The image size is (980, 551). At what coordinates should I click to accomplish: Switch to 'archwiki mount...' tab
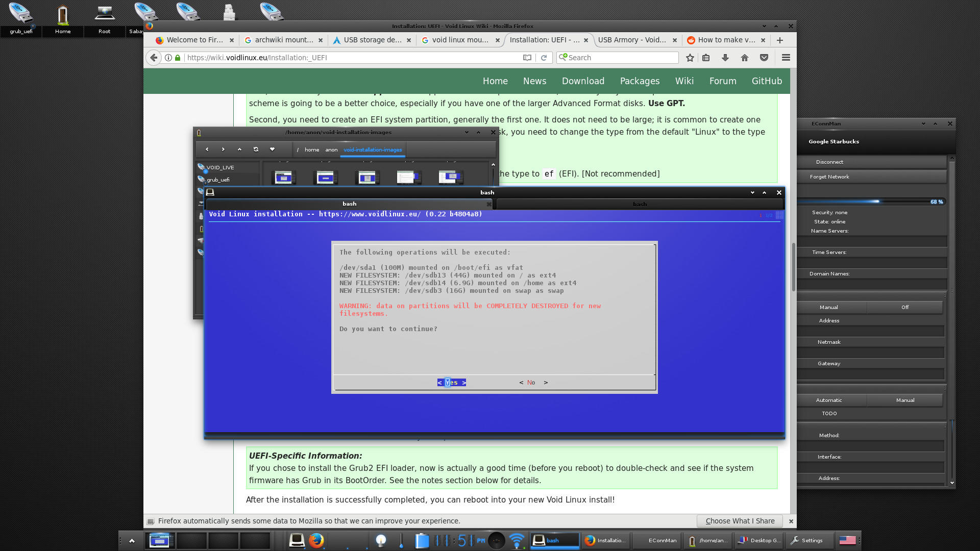click(284, 40)
